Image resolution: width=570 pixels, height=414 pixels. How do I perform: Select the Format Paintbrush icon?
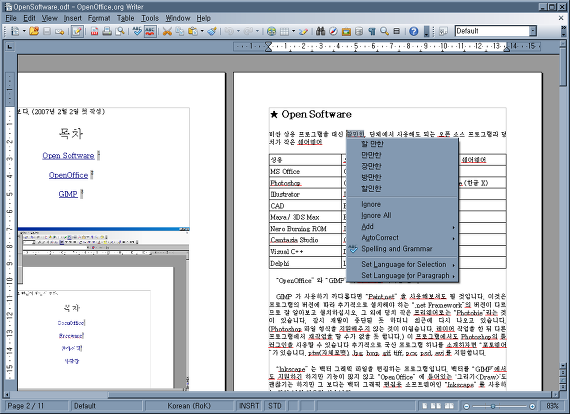click(212, 32)
